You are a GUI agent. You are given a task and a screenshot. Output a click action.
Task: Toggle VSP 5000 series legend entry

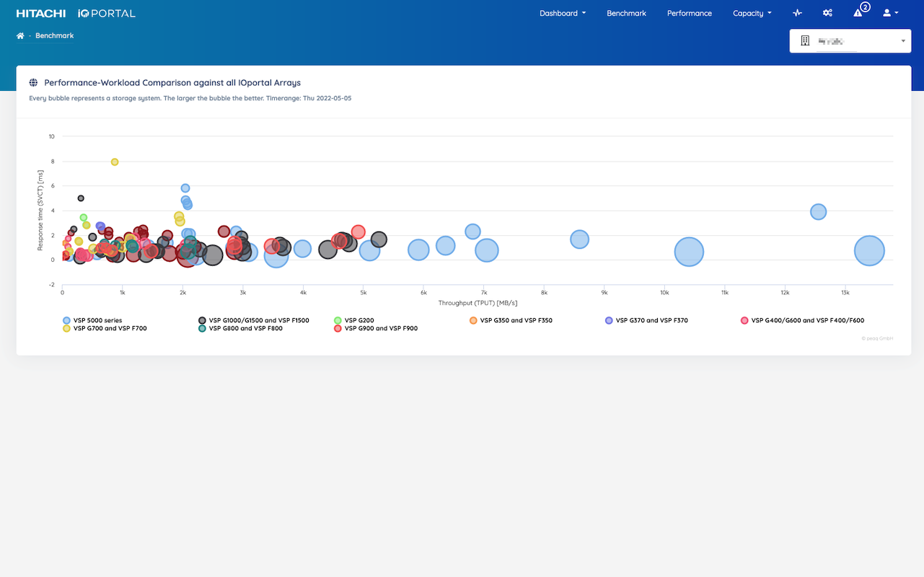pos(97,320)
